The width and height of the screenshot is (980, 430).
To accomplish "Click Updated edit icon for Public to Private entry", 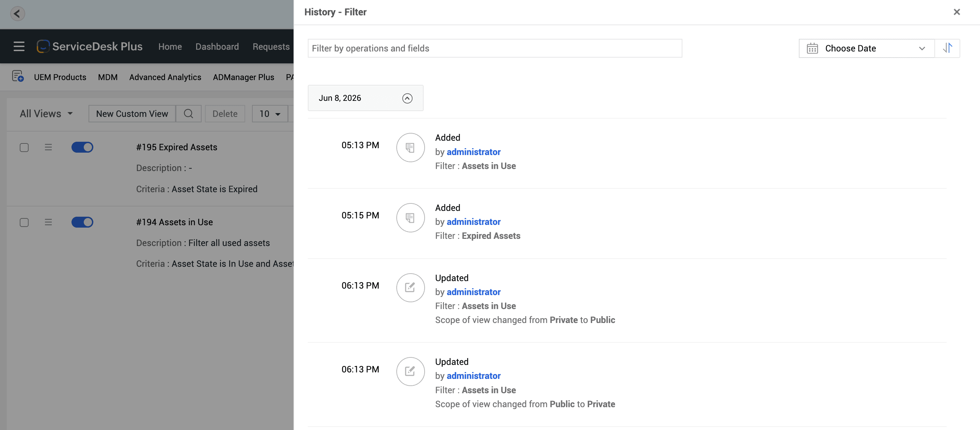I will coord(410,371).
